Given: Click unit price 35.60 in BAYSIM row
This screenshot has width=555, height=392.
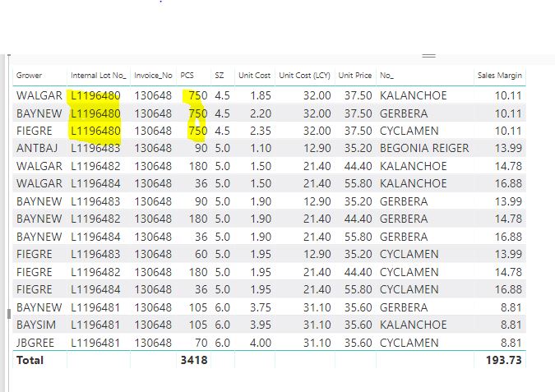Looking at the screenshot, I should 358,325.
